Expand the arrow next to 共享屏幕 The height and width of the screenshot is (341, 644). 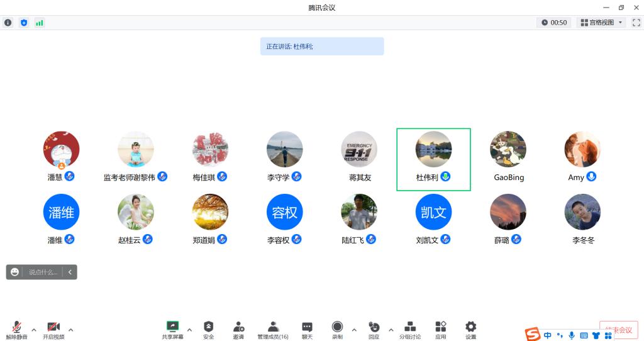(189, 330)
